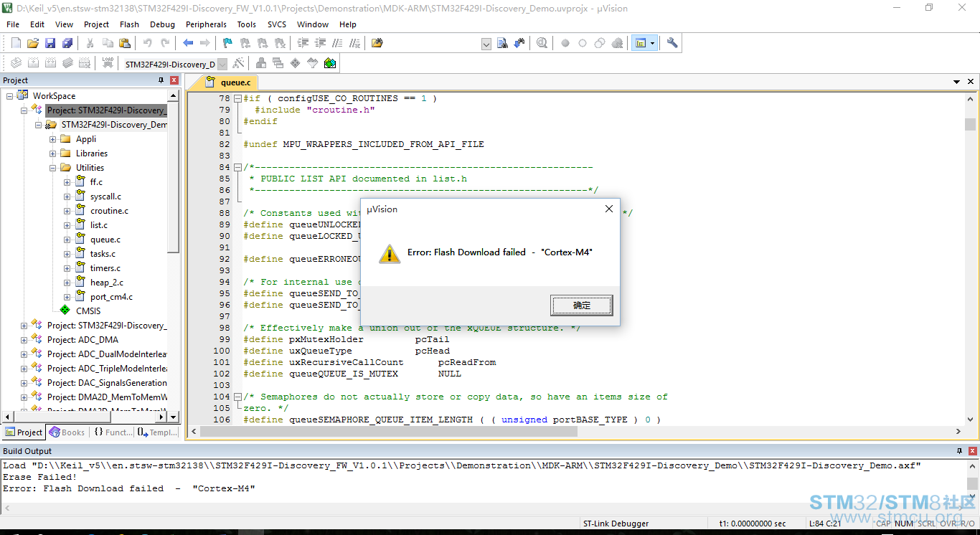This screenshot has width=980, height=535.
Task: Start or stop debug session icon
Action: pyautogui.click(x=542, y=43)
